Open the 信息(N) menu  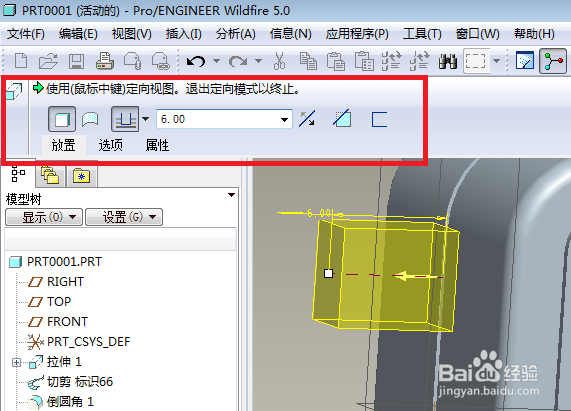pos(291,34)
